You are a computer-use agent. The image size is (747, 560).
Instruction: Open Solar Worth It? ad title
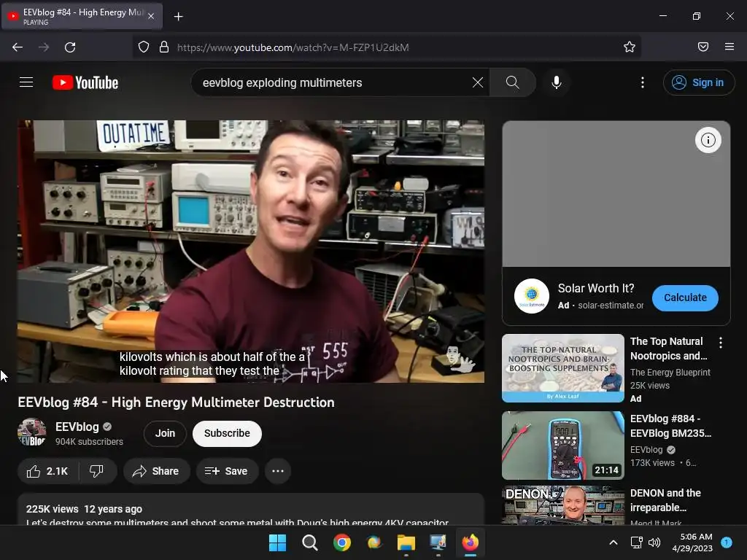coord(596,288)
